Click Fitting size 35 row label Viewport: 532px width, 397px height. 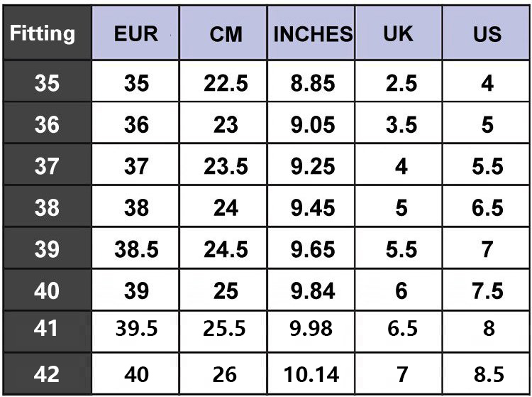click(47, 84)
